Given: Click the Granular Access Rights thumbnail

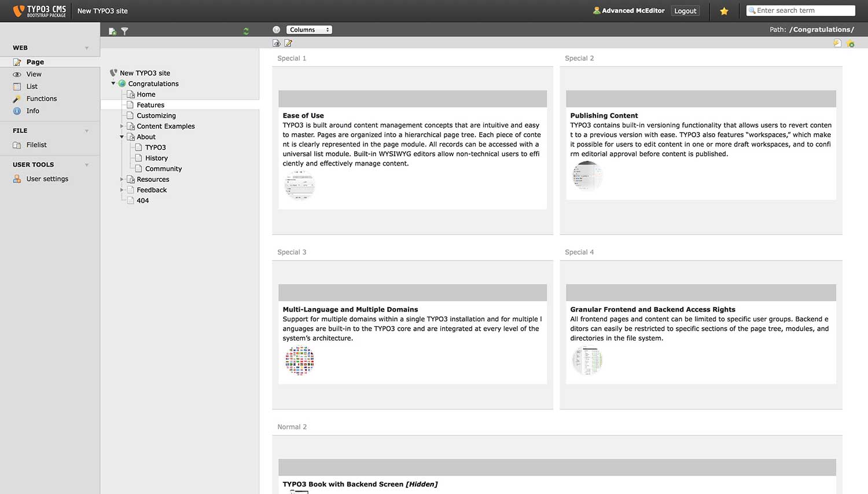Looking at the screenshot, I should 587,360.
